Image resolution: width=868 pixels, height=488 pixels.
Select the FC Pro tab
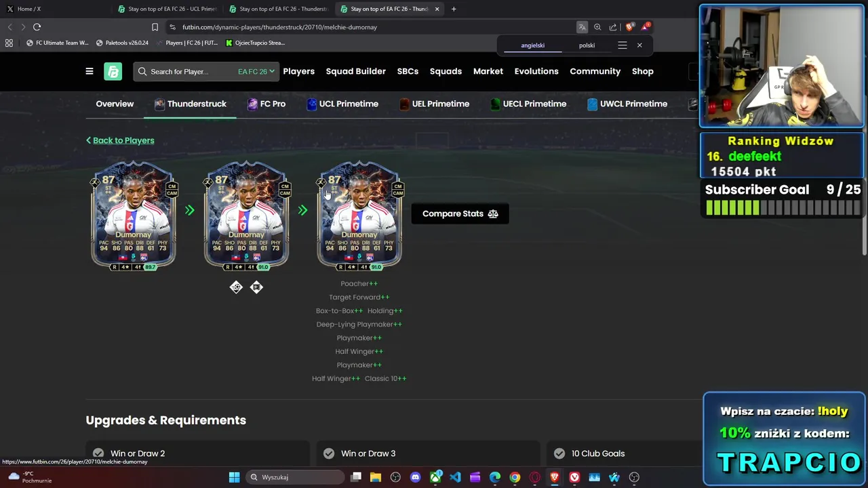266,104
